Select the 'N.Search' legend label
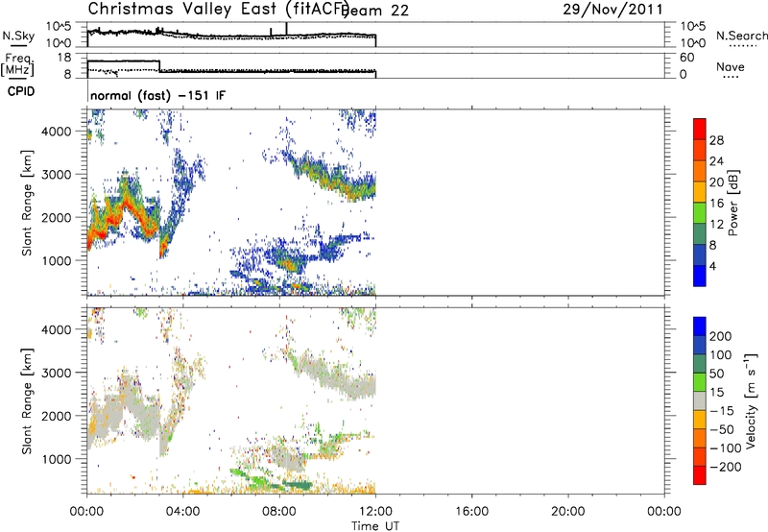 [741, 36]
